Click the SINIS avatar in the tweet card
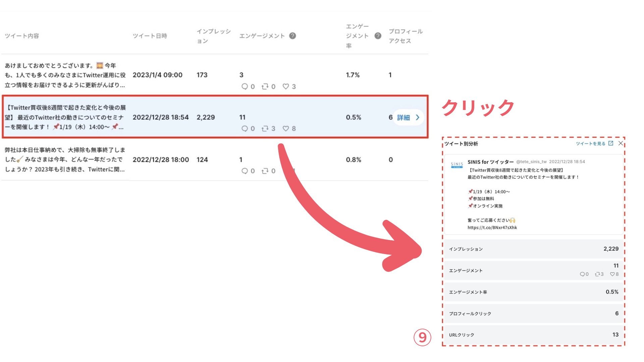Screen dimensions: 644x362 457,165
